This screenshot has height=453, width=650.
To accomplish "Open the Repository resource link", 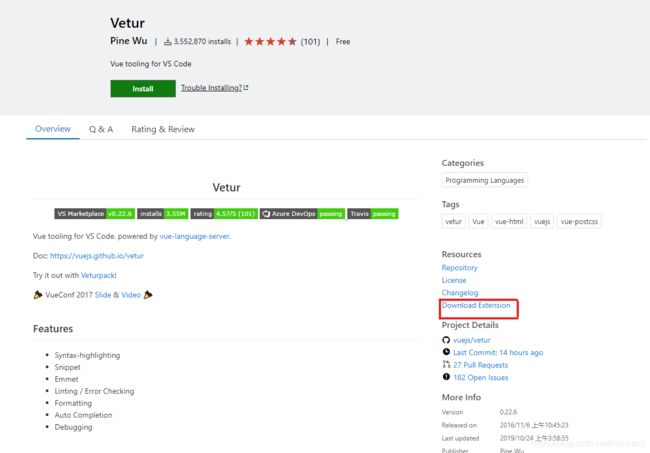I will pos(459,268).
